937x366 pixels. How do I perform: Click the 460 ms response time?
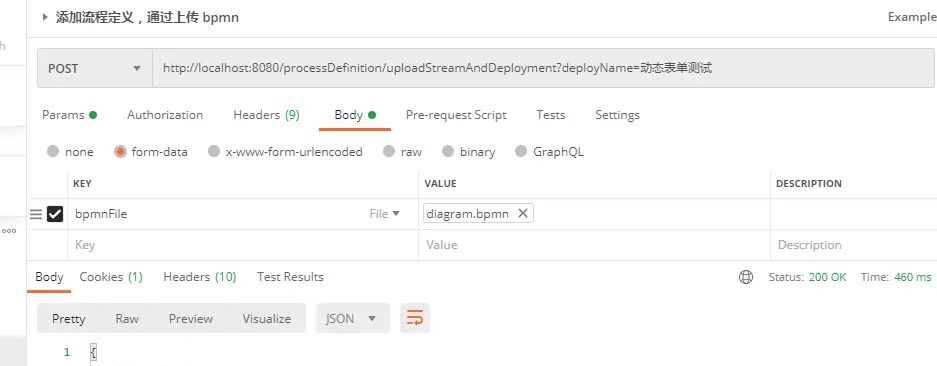pyautogui.click(x=912, y=277)
